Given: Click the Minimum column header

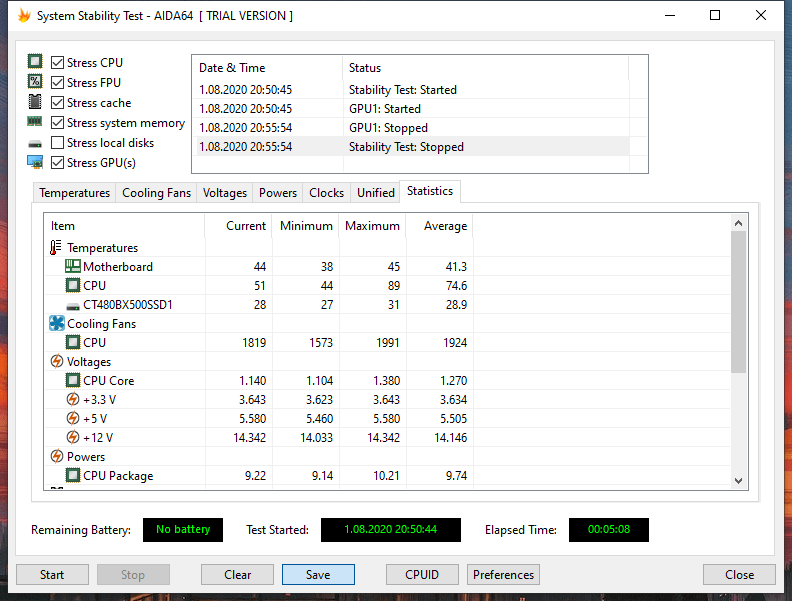Looking at the screenshot, I should click(x=306, y=226).
